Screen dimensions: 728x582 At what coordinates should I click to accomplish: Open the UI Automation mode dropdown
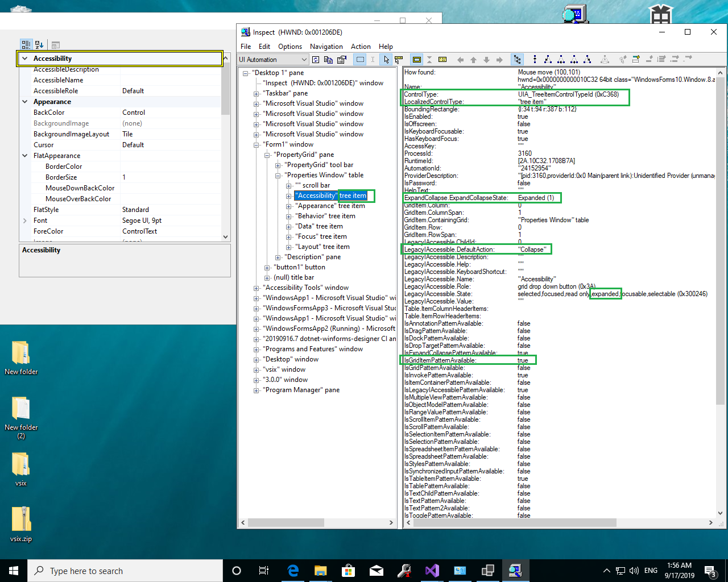(305, 59)
